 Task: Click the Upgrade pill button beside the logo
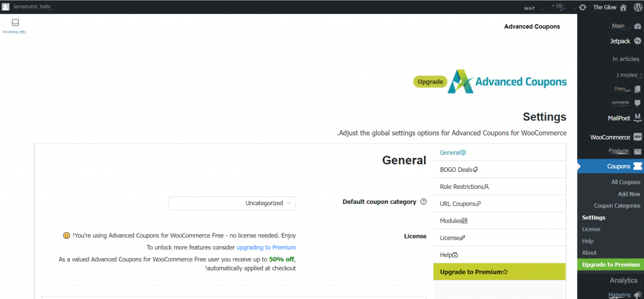coord(430,81)
